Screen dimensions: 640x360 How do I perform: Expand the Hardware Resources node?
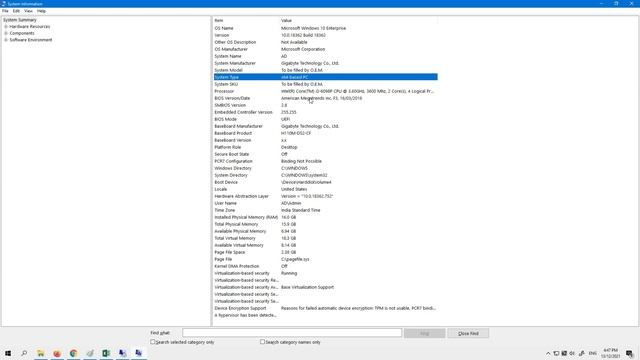(6, 27)
